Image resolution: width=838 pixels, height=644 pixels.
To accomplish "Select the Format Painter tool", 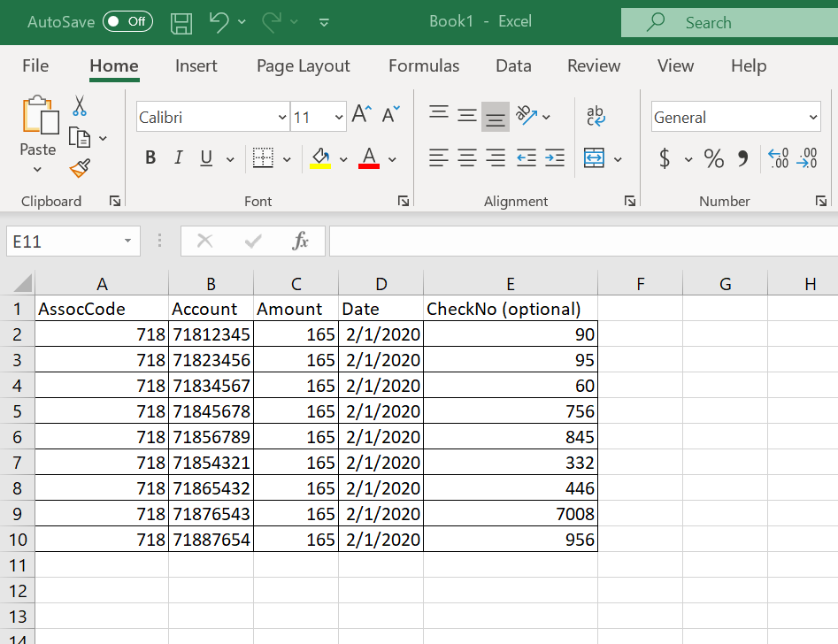I will (x=79, y=167).
